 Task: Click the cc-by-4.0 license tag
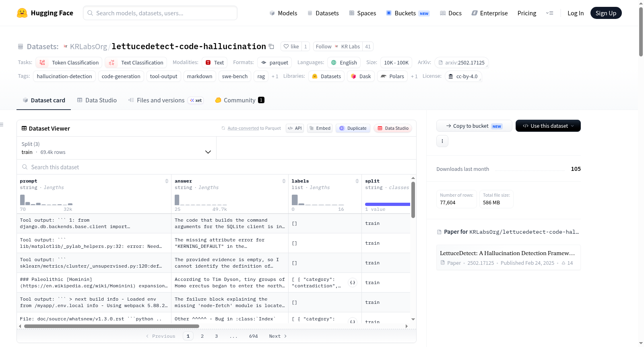(x=463, y=76)
